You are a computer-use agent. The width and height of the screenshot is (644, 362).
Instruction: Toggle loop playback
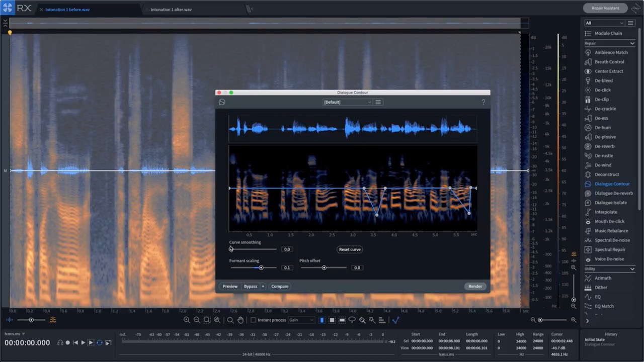(99, 342)
